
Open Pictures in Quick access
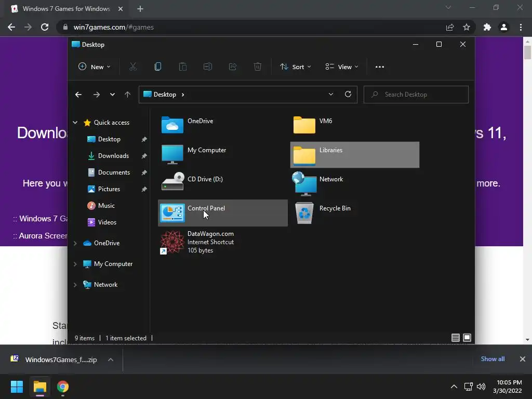(109, 189)
